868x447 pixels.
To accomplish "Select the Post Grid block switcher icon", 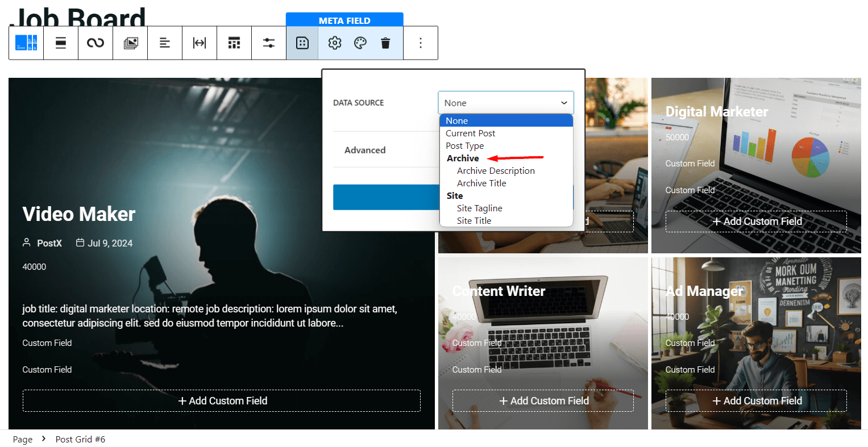I will coord(26,43).
